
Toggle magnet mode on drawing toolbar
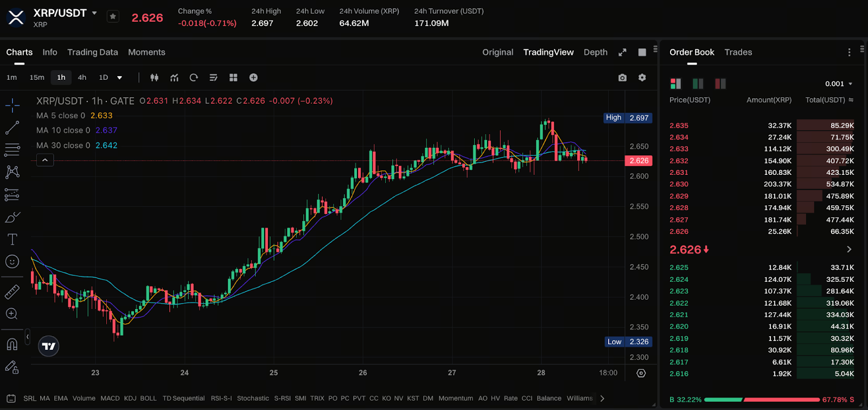click(x=12, y=344)
